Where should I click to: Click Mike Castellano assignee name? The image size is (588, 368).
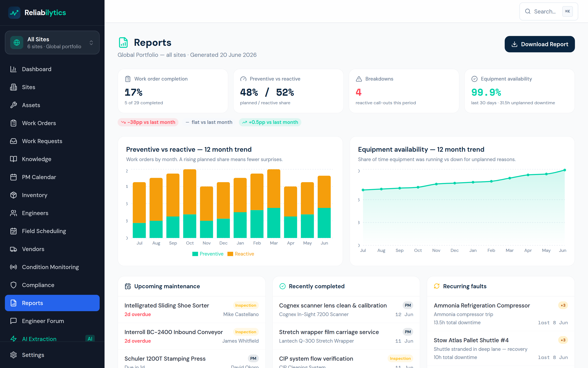pos(241,314)
